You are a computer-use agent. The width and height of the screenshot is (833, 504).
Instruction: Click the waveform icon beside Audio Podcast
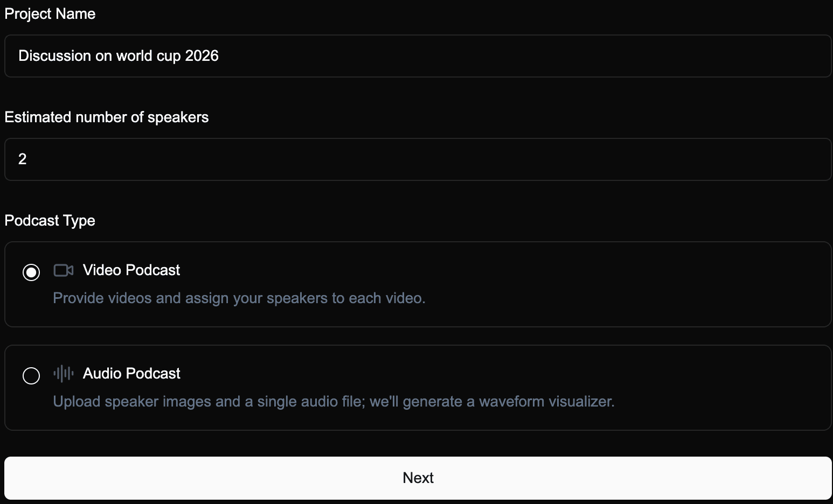point(63,373)
